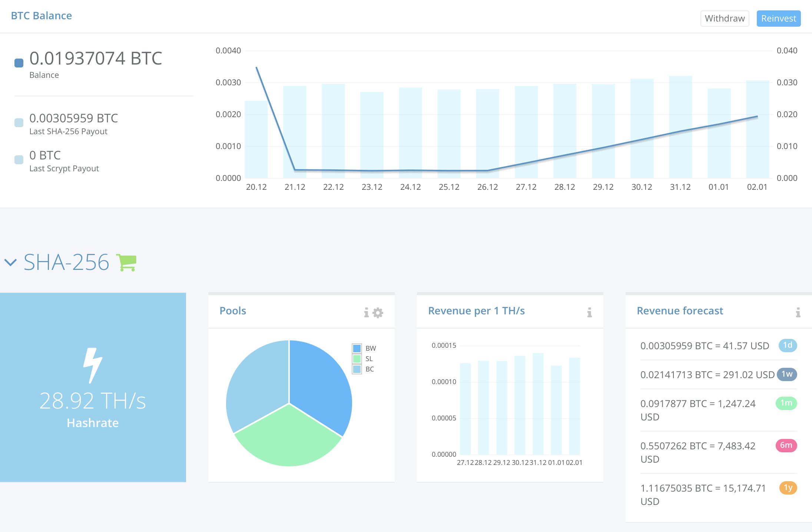Click the Last Scrypt Payout label
Viewport: 812px width, 532px height.
tap(64, 168)
